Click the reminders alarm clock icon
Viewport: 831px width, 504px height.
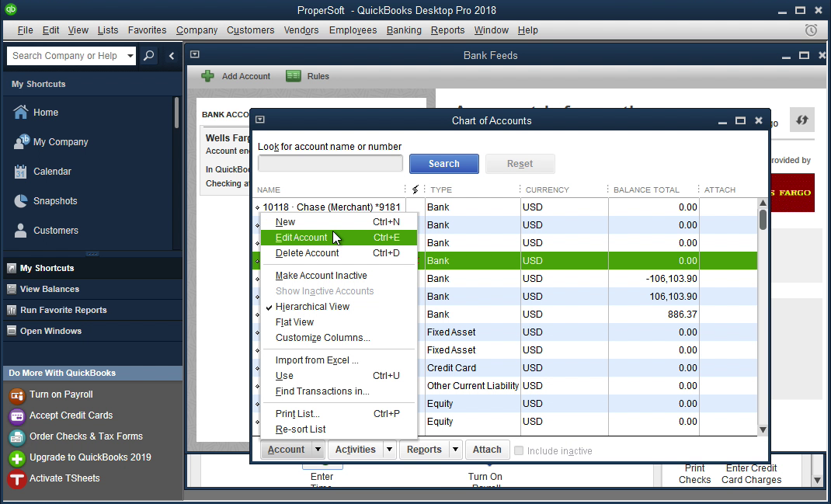[811, 30]
